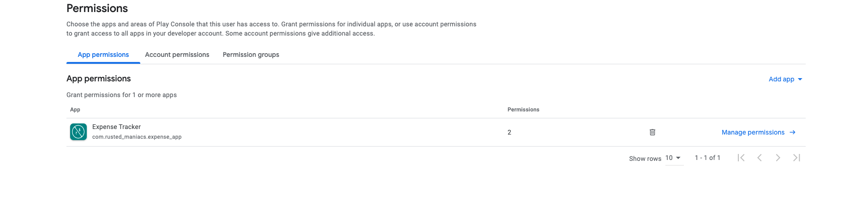Jump to the last page of results
868x221 pixels.
click(796, 158)
